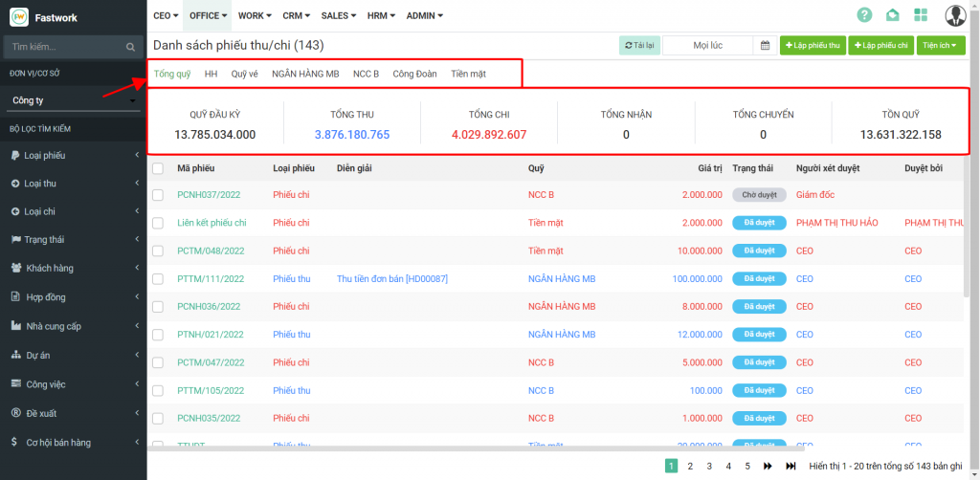Click the user profile avatar
Screen dimensions: 980x480
pyautogui.click(x=955, y=15)
